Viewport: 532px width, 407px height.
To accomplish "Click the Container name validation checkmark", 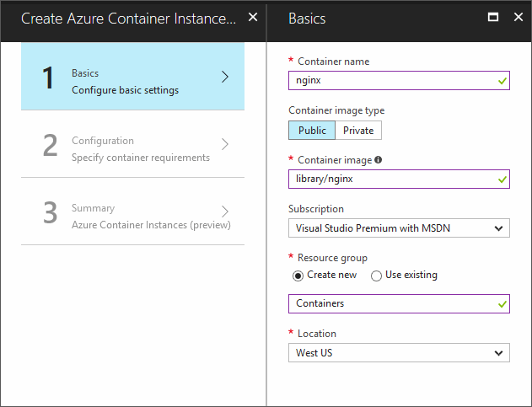I will [502, 81].
